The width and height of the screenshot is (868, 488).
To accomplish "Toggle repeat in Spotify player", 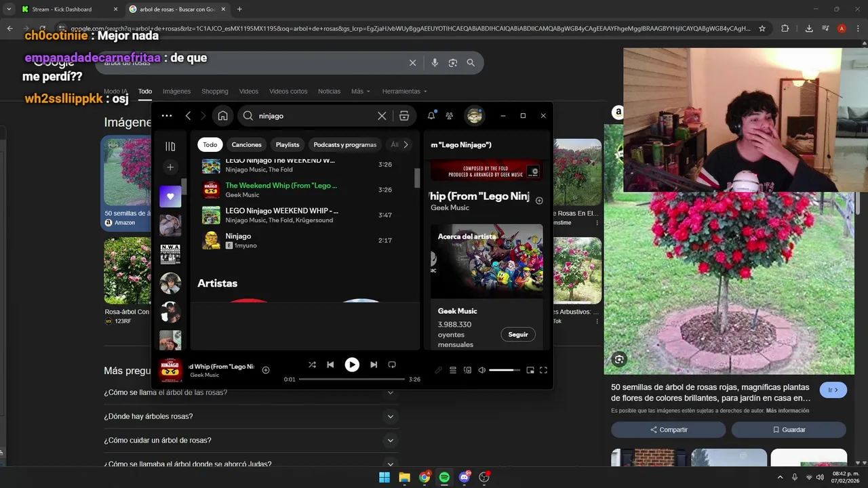I will (392, 365).
